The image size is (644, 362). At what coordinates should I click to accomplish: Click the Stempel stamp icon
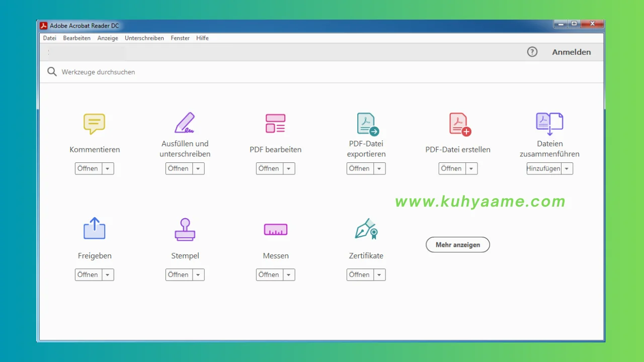185,229
